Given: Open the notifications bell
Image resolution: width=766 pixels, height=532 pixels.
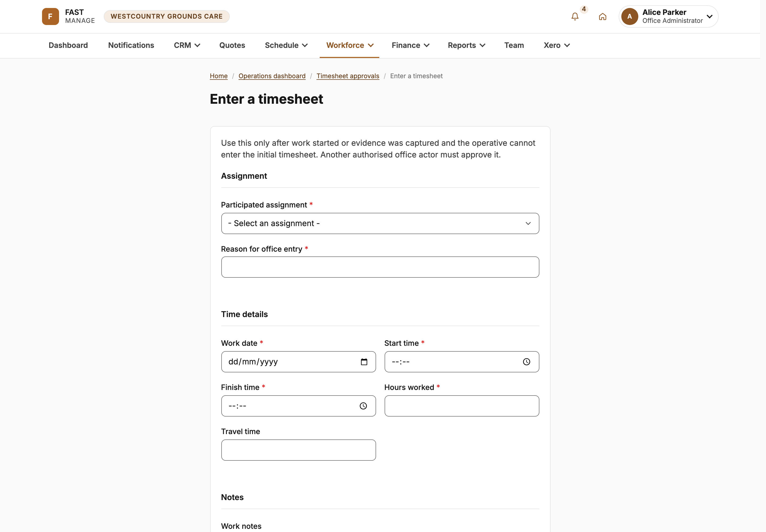Looking at the screenshot, I should (x=575, y=16).
